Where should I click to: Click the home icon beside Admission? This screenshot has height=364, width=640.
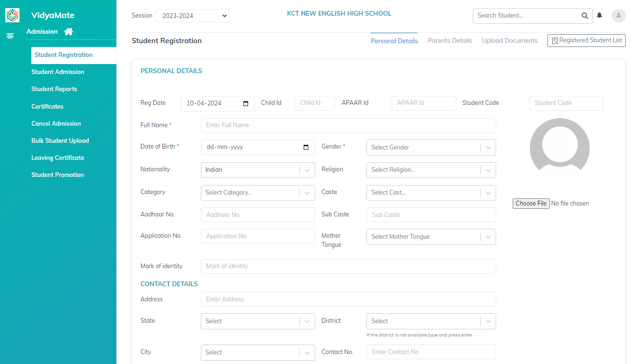click(x=68, y=32)
